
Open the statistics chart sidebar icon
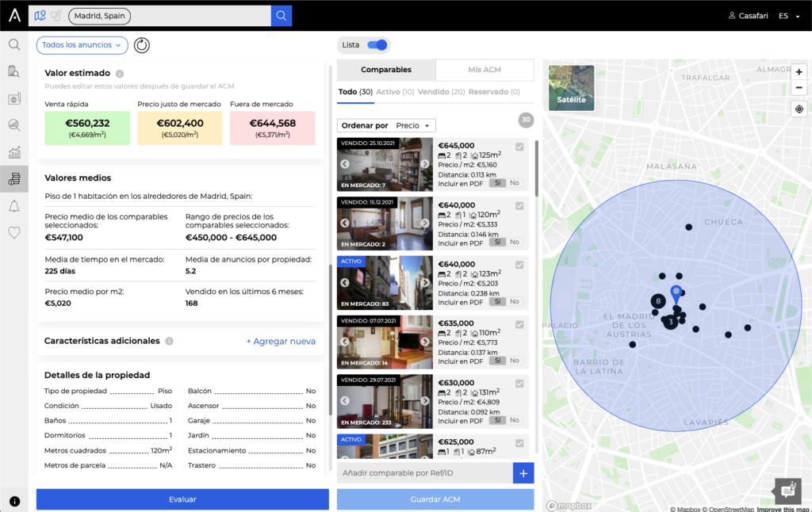click(14, 151)
